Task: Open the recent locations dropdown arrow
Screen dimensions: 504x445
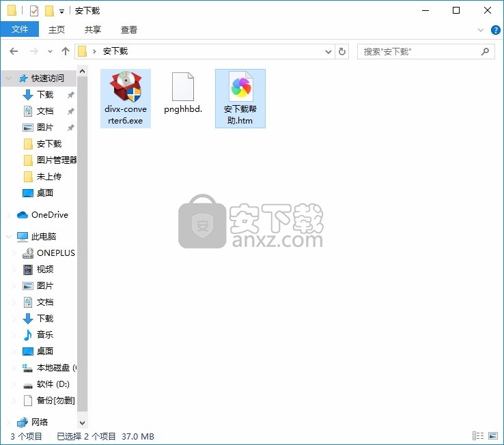Action: tap(50, 51)
